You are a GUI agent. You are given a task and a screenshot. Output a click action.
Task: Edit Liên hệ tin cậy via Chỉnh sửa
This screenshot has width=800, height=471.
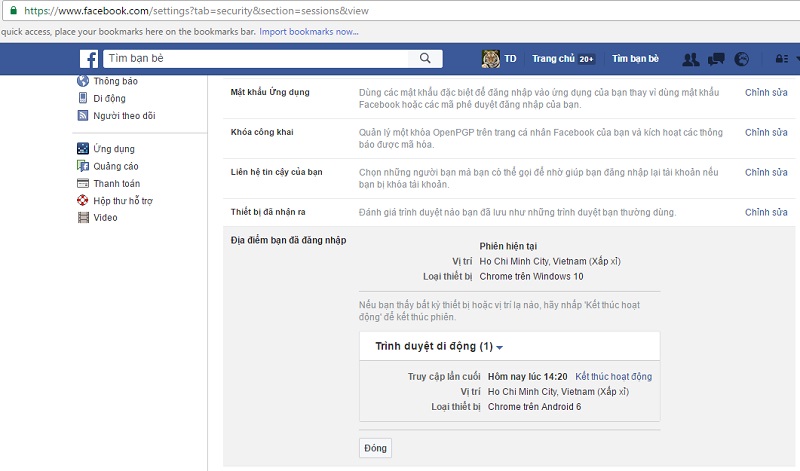click(766, 172)
